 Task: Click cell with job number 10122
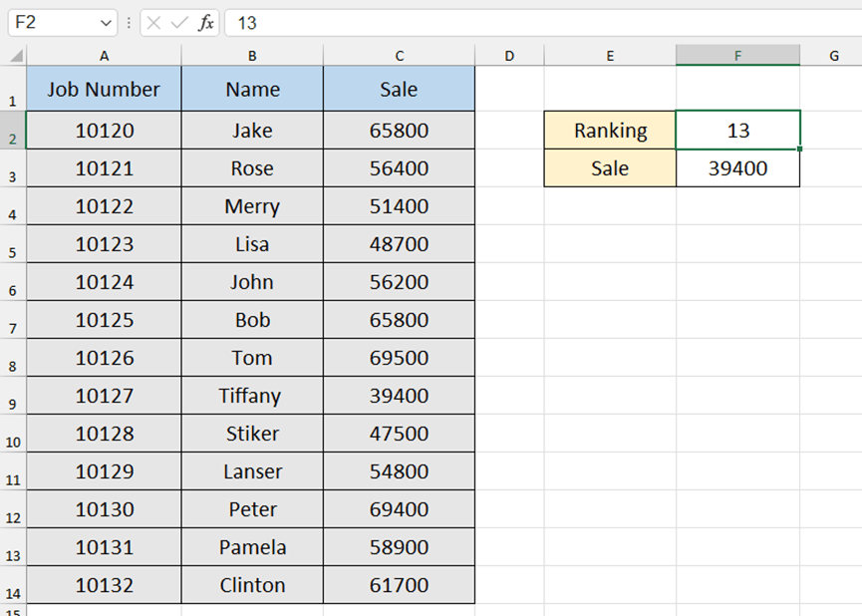(x=104, y=206)
